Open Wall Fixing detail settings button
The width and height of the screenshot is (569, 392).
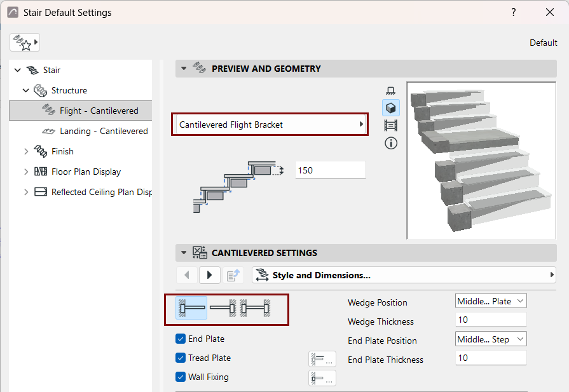[x=322, y=378]
